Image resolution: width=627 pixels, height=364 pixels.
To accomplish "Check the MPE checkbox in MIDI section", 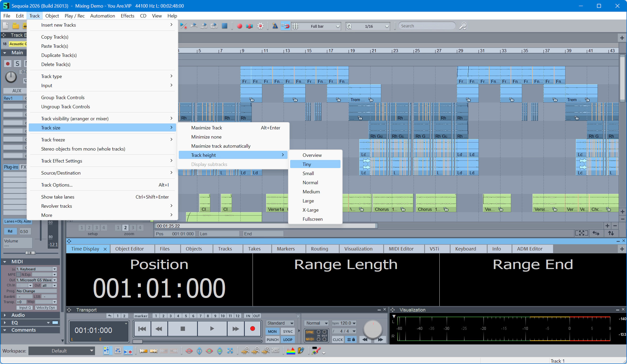I will point(19,274).
